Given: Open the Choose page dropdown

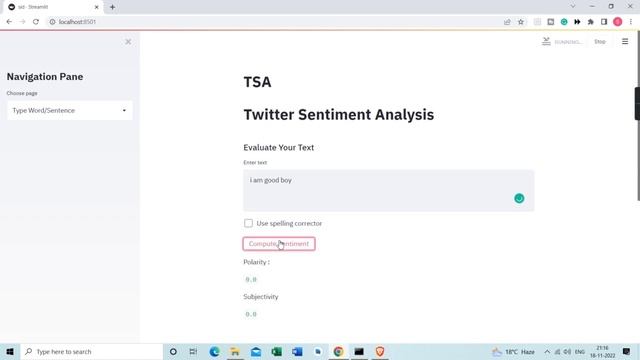Looking at the screenshot, I should (x=70, y=110).
